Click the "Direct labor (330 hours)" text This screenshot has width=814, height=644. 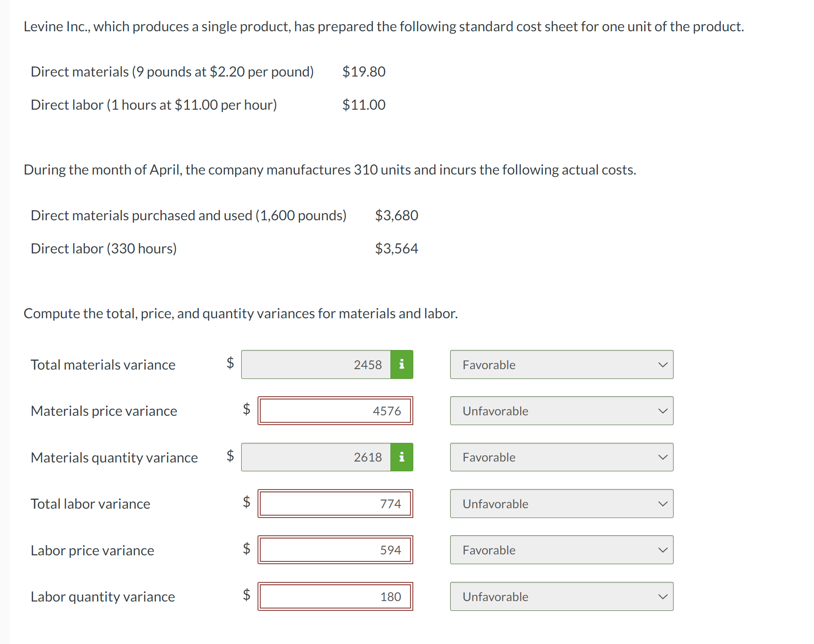104,248
